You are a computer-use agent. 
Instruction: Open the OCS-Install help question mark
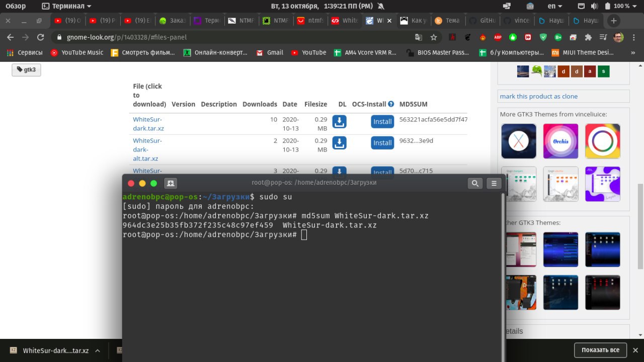click(x=391, y=104)
